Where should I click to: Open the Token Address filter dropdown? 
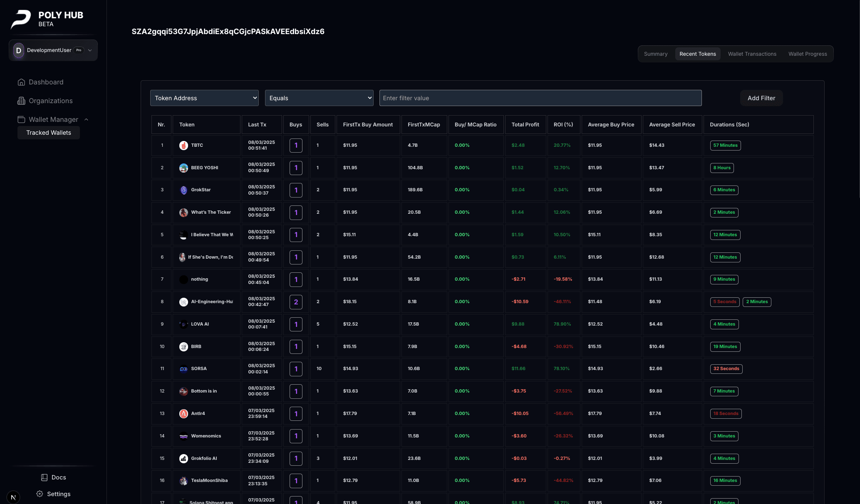(204, 98)
